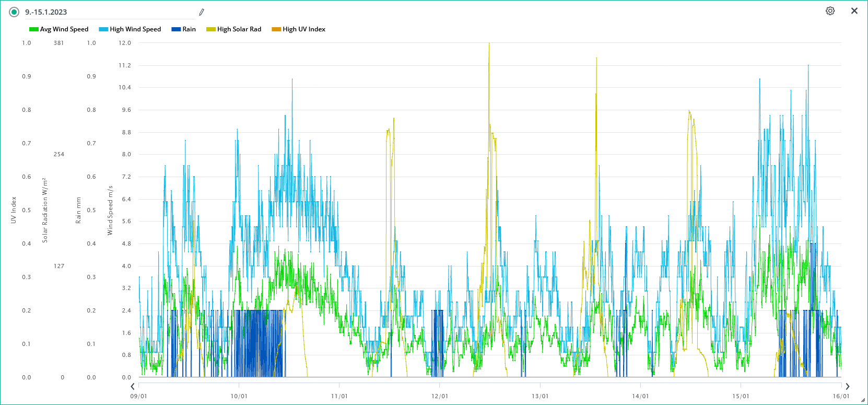Screen dimensions: 868x405
Task: Click the 13/01 date axis label
Action: (540, 396)
